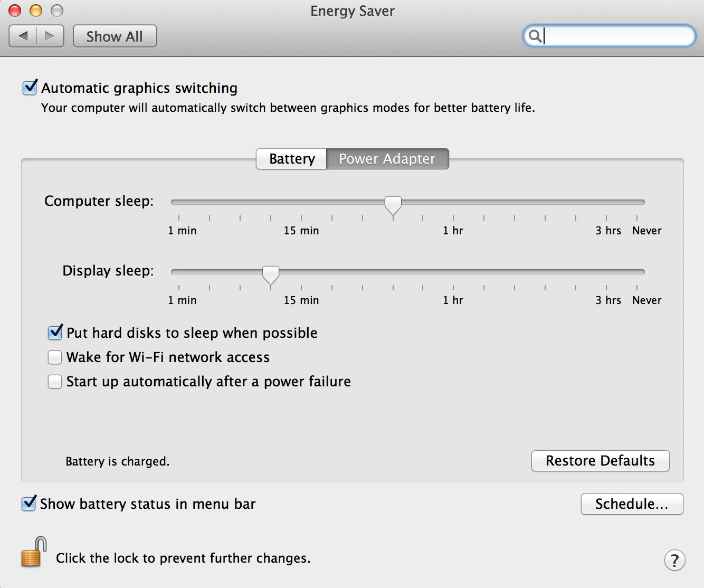Switch to the Battery tab

pos(291,159)
